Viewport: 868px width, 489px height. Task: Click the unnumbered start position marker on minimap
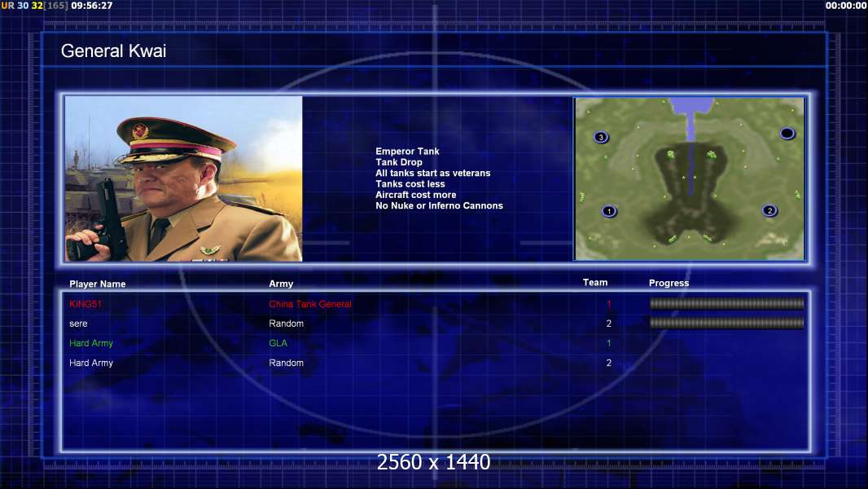(x=787, y=134)
